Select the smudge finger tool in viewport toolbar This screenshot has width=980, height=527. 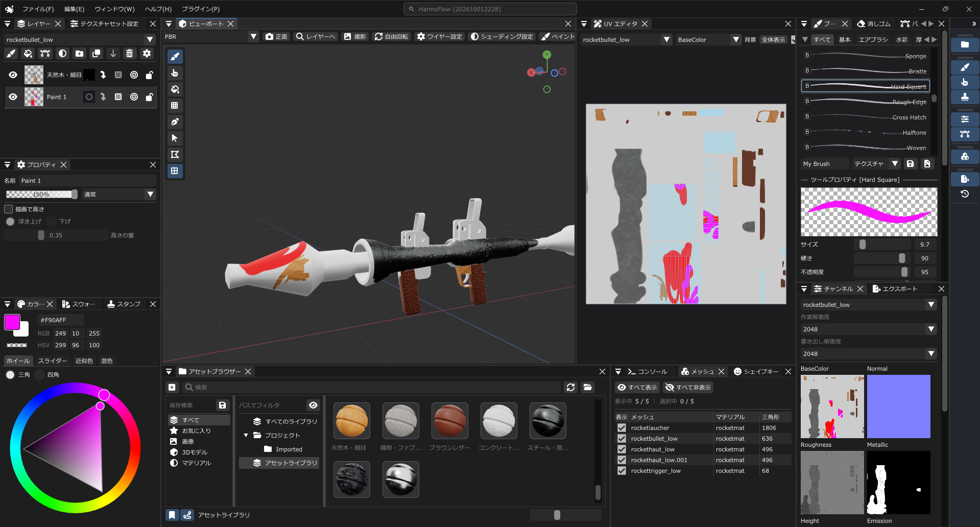175,73
